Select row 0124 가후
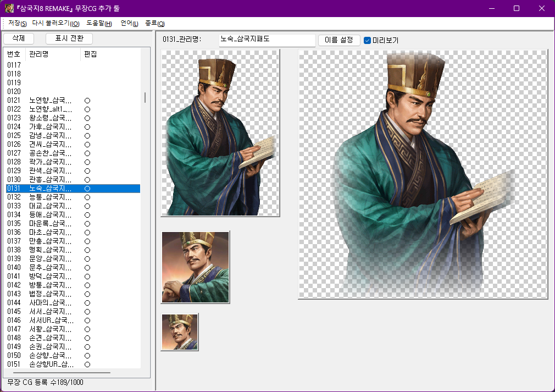Viewport: 555px width, 392px height. pos(73,127)
